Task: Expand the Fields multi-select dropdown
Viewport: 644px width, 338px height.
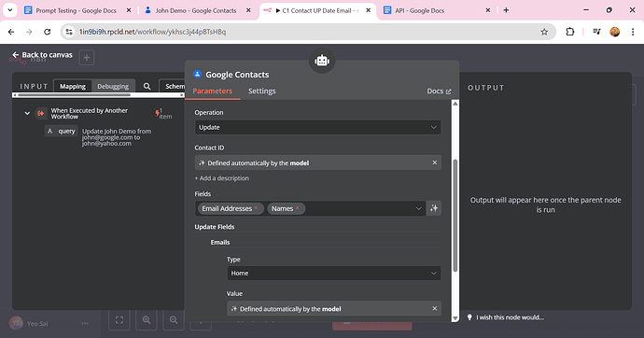Action: tap(418, 208)
